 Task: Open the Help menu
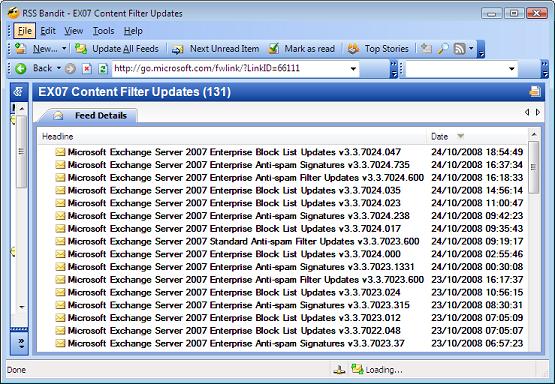click(x=133, y=31)
